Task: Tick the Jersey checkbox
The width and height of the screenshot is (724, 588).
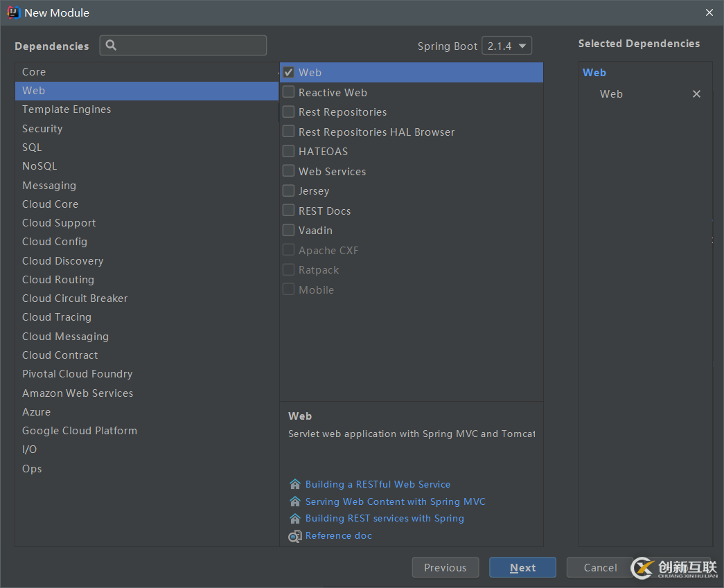Action: [289, 190]
